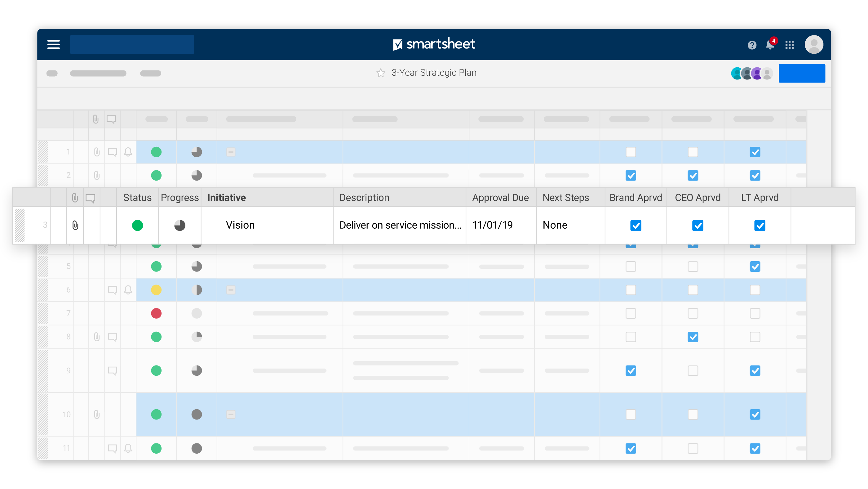Open the hamburger navigation menu
Screen dimensions: 868x489
53,44
